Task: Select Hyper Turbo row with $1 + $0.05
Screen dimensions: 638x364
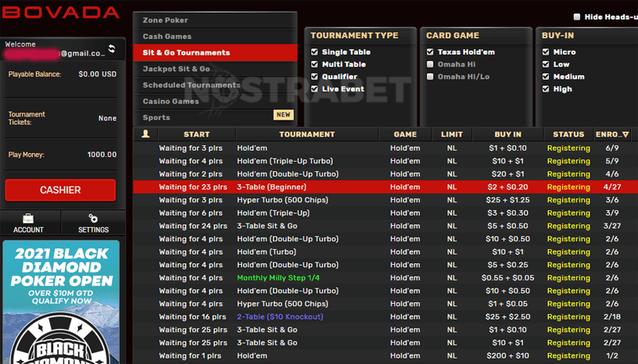Action: [385, 304]
